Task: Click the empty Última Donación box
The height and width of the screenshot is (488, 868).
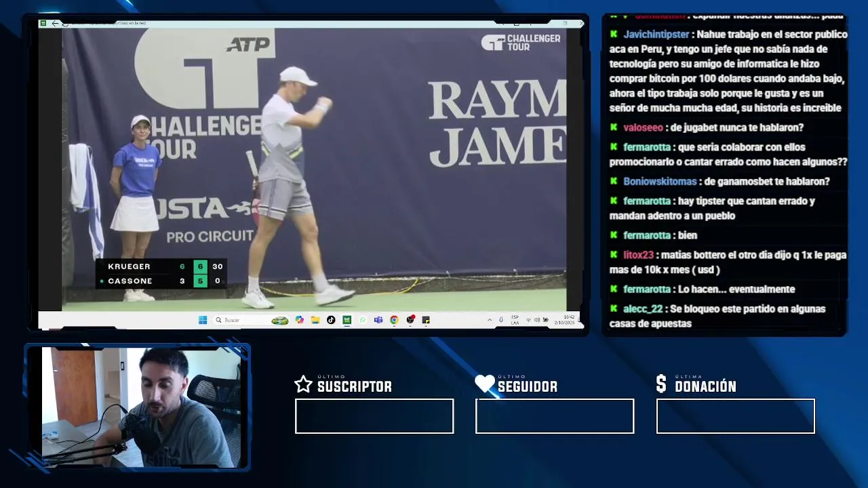Action: (x=736, y=416)
